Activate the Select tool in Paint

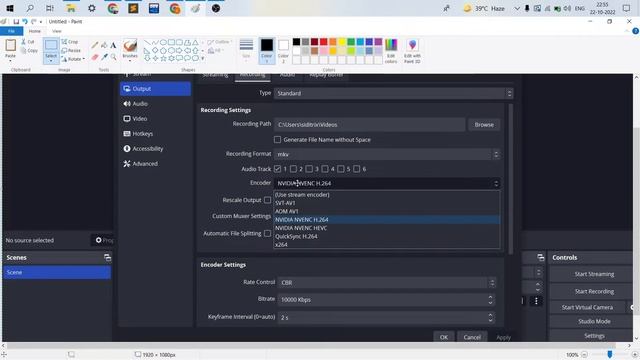[x=51, y=50]
